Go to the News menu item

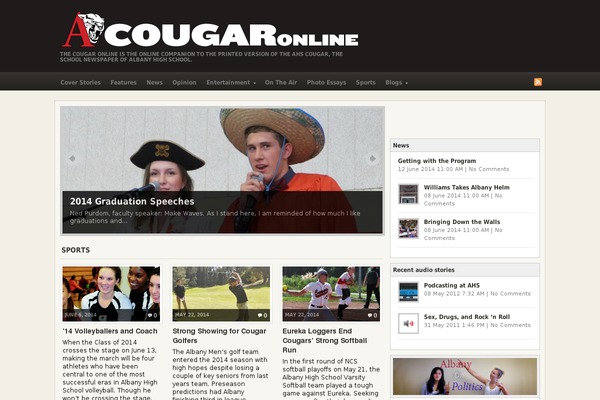click(x=154, y=82)
